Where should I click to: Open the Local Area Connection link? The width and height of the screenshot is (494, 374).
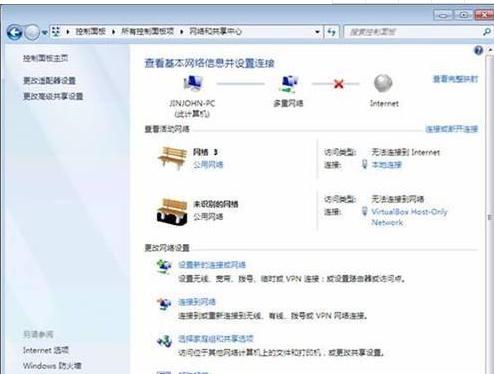(386, 165)
